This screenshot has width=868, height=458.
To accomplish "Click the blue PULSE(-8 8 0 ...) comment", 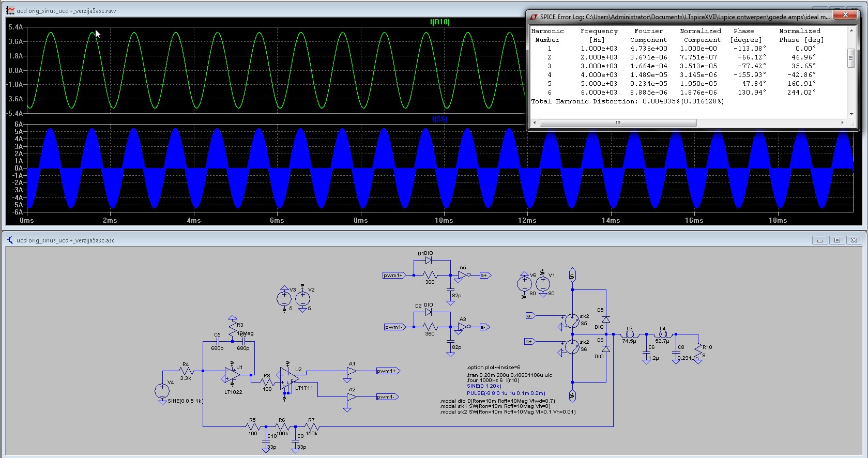I will click(x=506, y=393).
